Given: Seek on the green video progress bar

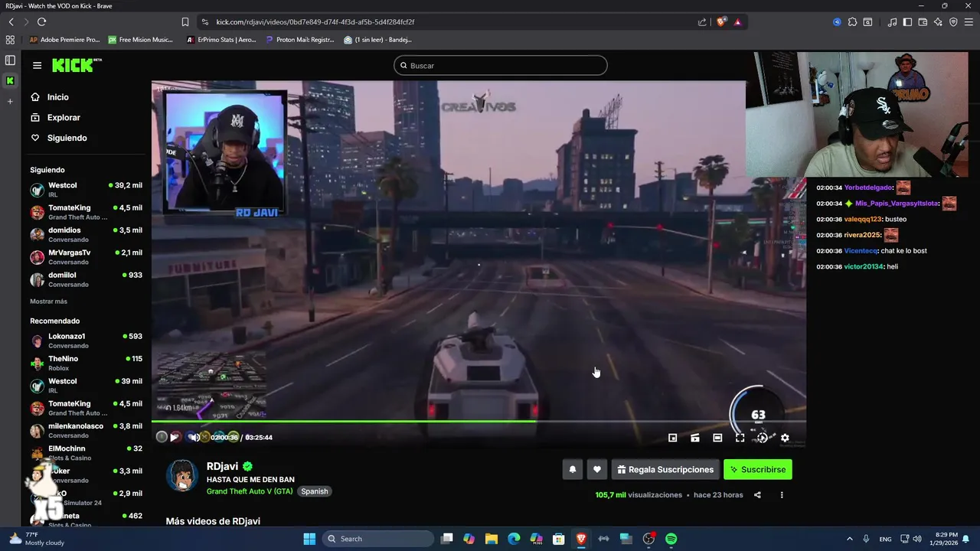Looking at the screenshot, I should click(x=479, y=421).
